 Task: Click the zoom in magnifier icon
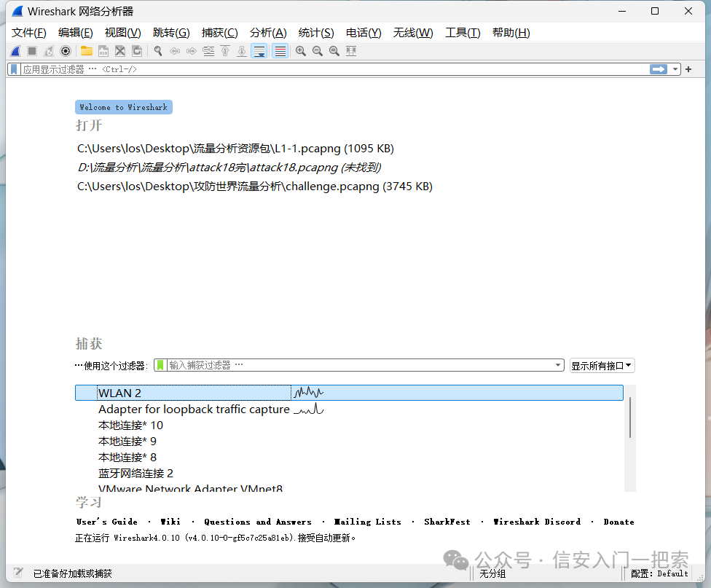(301, 51)
